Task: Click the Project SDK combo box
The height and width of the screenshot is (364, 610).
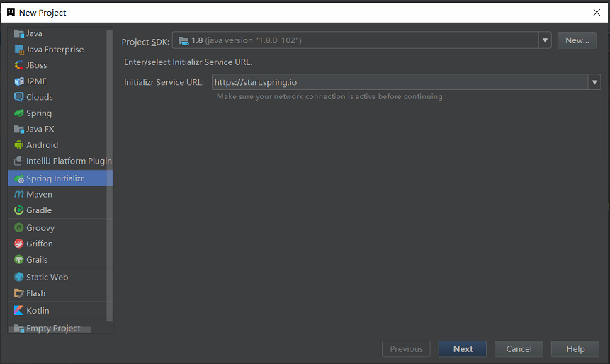Action: pyautogui.click(x=362, y=40)
